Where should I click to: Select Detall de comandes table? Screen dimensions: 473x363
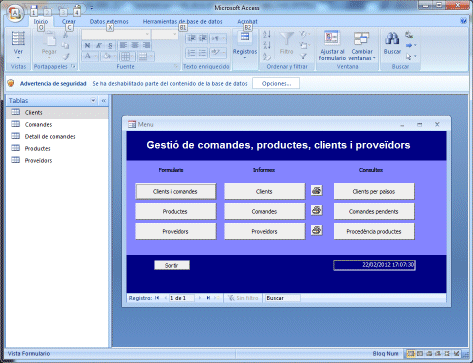click(57, 136)
